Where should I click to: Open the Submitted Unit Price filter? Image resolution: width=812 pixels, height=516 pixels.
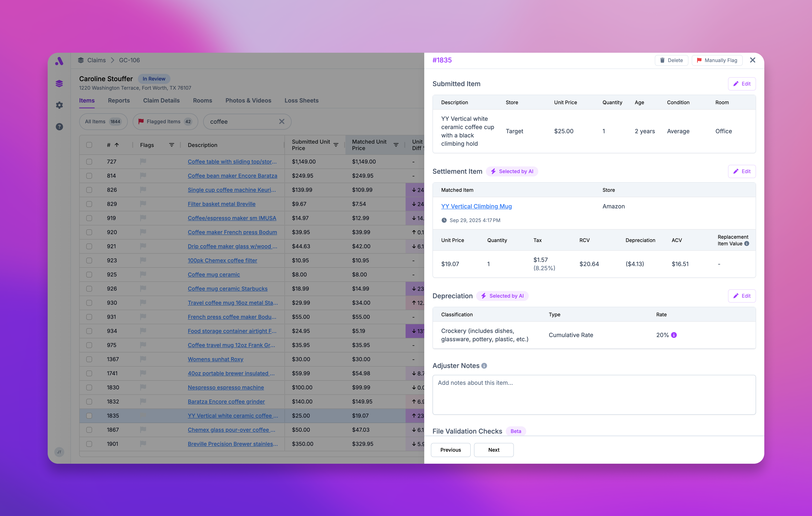pos(336,145)
